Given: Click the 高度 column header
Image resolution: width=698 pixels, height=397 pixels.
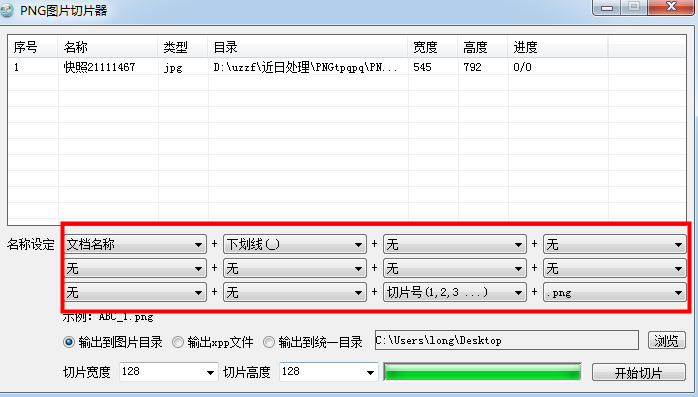Looking at the screenshot, I should pos(483,47).
